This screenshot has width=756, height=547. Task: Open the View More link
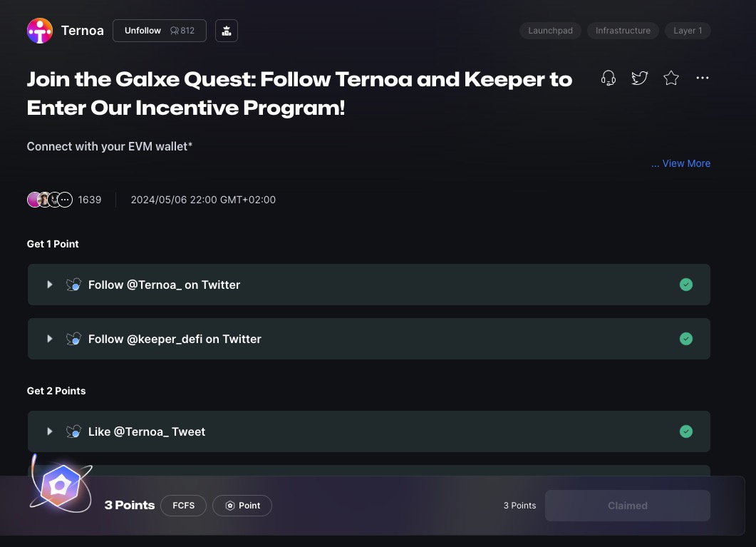coord(681,163)
